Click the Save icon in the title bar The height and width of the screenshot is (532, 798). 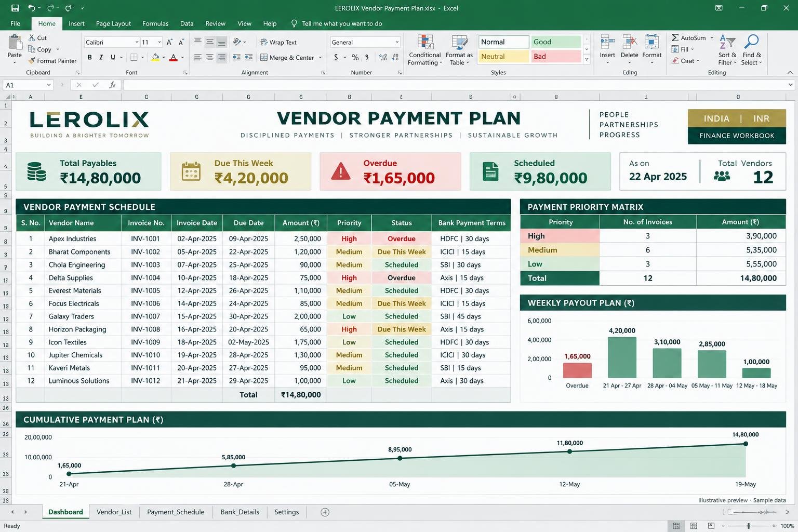15,8
